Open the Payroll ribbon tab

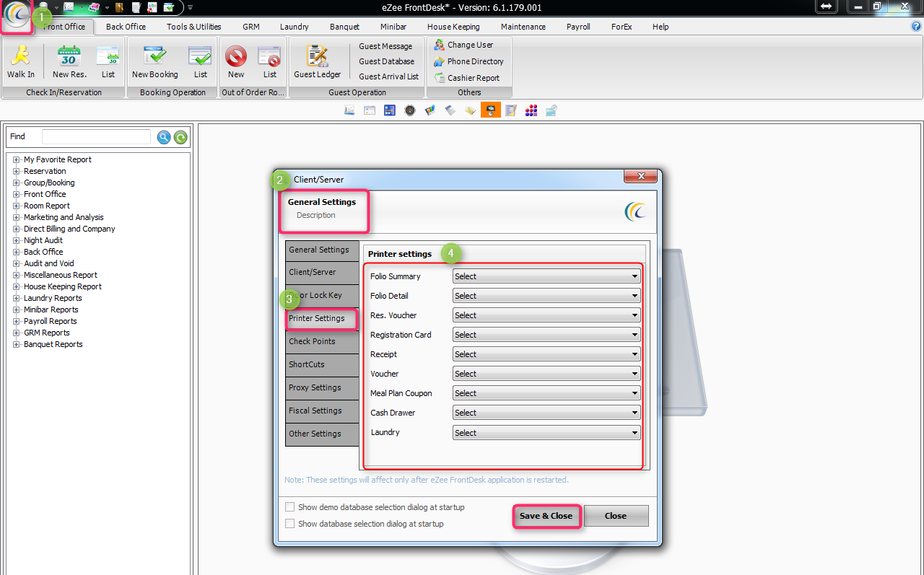pos(578,27)
